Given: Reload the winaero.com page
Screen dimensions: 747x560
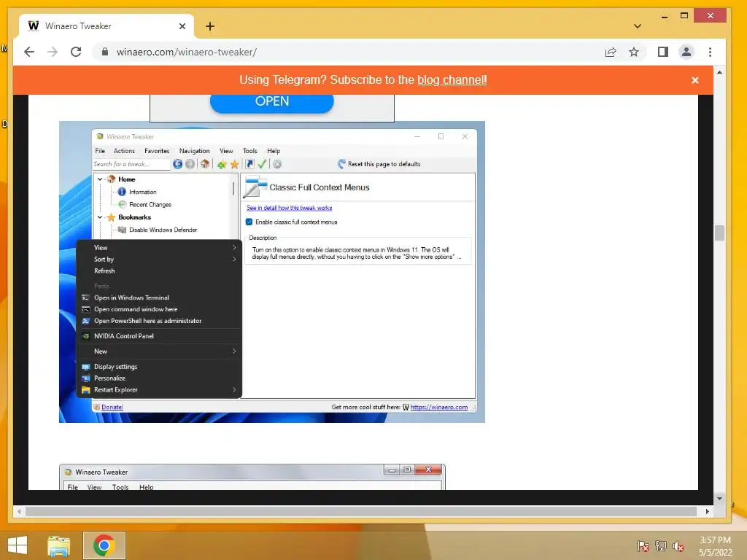Looking at the screenshot, I should click(76, 52).
